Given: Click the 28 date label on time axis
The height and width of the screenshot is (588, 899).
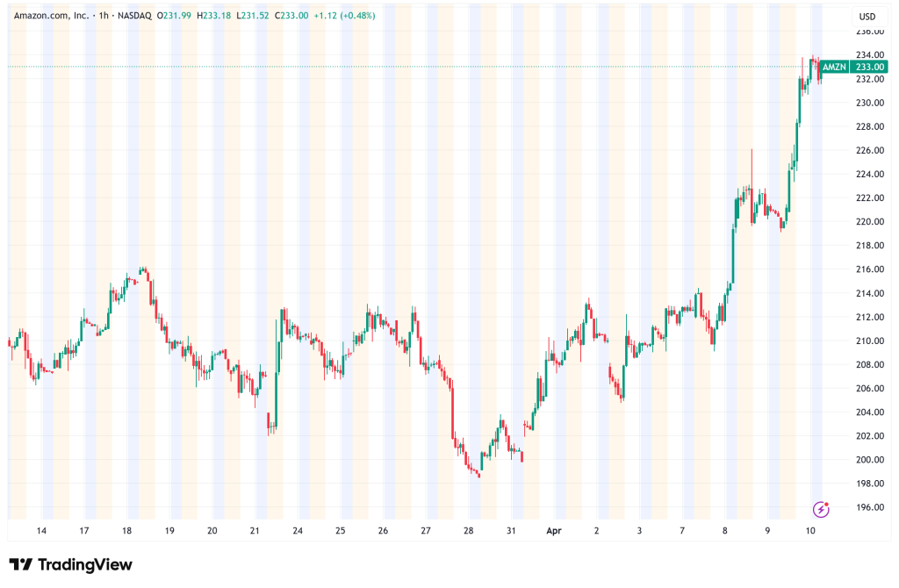Looking at the screenshot, I should [469, 531].
